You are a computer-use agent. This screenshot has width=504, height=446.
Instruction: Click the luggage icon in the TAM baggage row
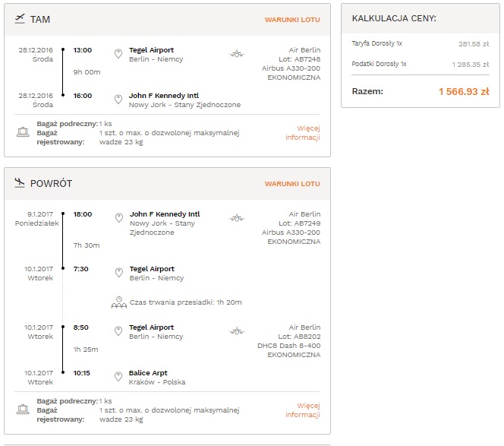click(23, 132)
